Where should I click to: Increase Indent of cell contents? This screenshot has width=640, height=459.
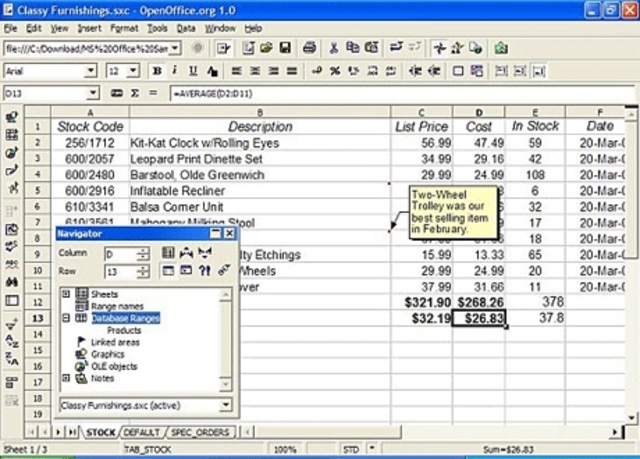(x=433, y=71)
